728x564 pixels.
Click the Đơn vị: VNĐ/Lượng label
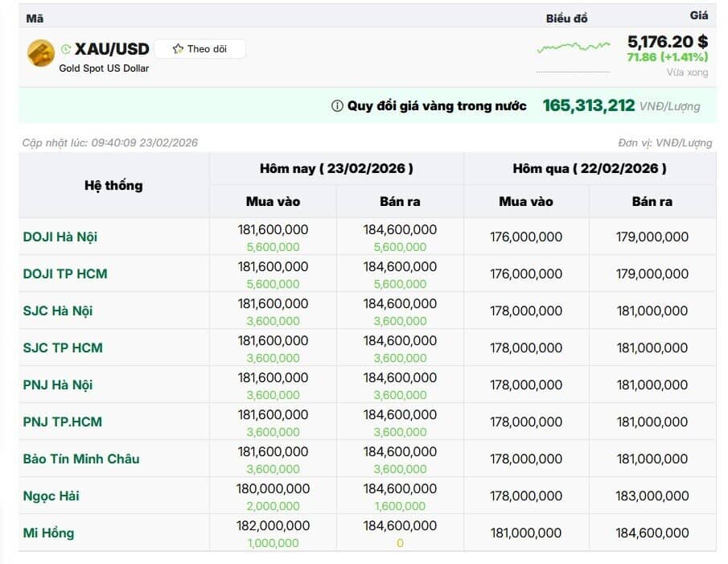click(665, 142)
